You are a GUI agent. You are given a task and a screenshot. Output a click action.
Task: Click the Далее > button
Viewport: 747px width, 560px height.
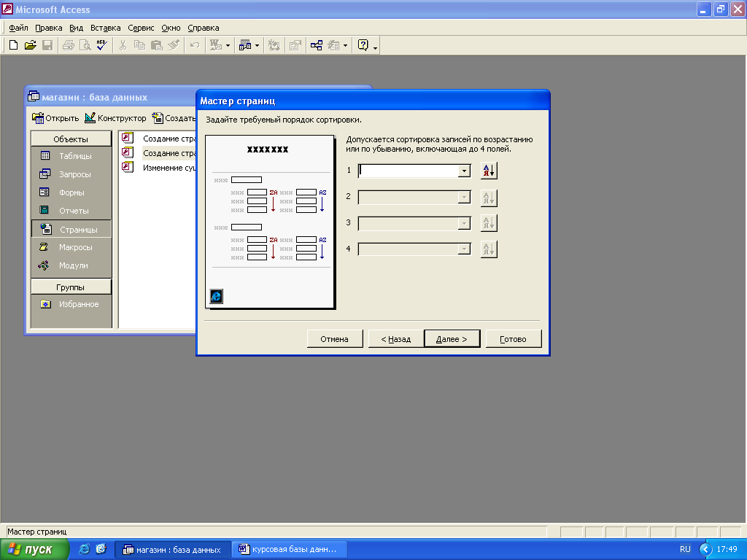[451, 339]
